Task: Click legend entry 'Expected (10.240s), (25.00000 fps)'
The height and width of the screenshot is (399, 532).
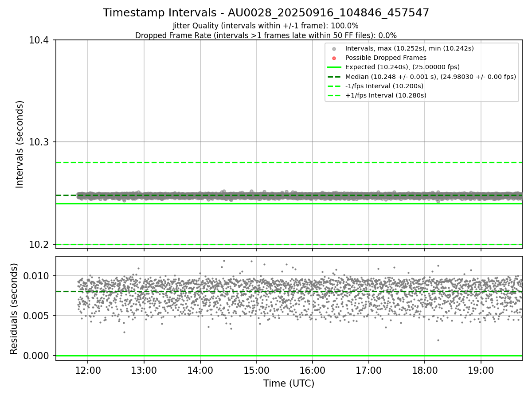Action: [x=402, y=67]
